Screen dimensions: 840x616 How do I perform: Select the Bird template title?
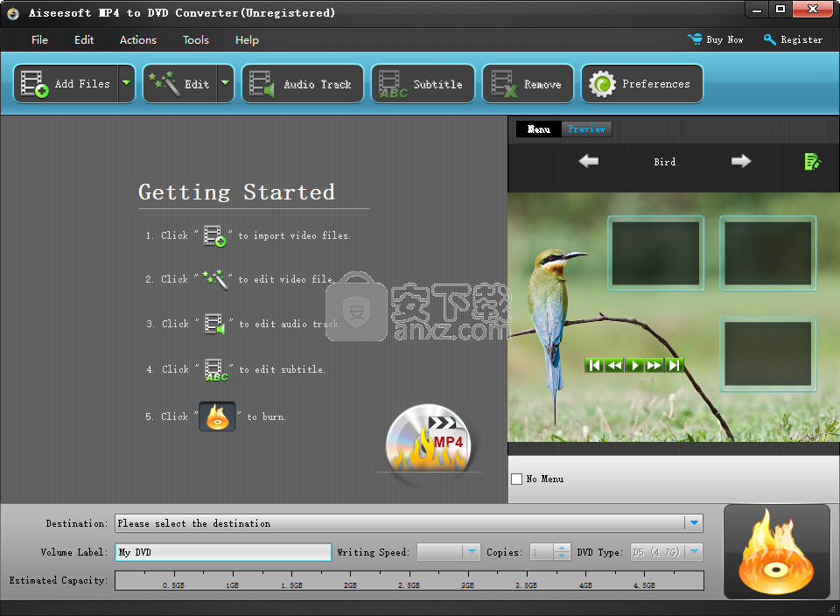665,162
